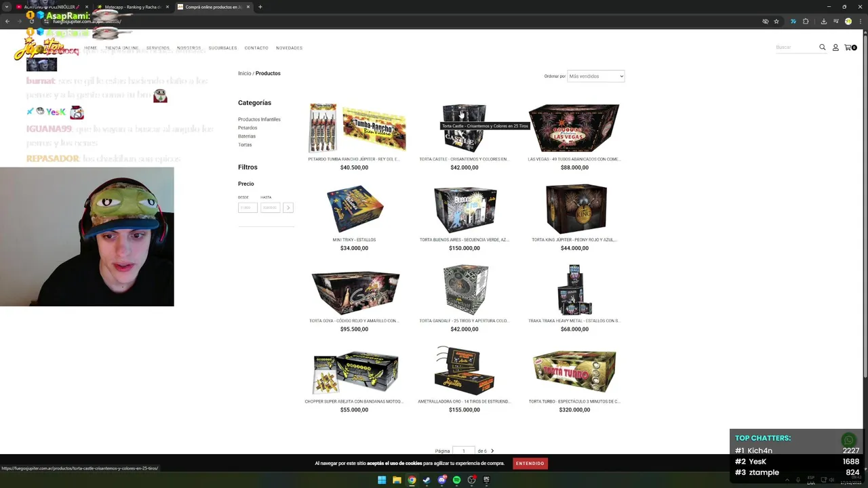Open the Tortas category
The height and width of the screenshot is (488, 868).
(245, 144)
